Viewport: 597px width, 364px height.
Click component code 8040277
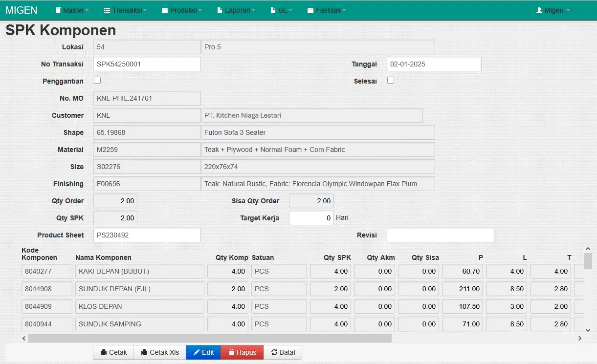(47, 272)
